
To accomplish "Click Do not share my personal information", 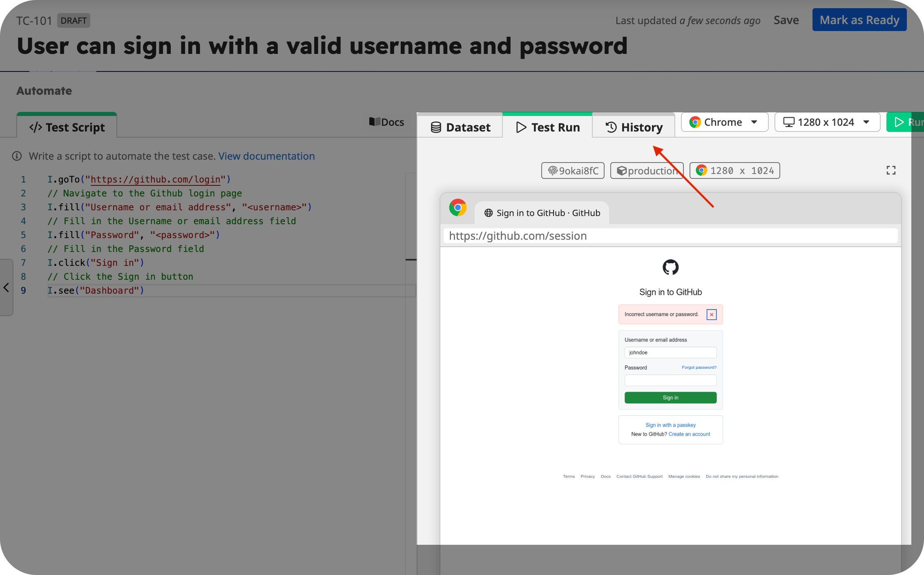I will point(742,476).
